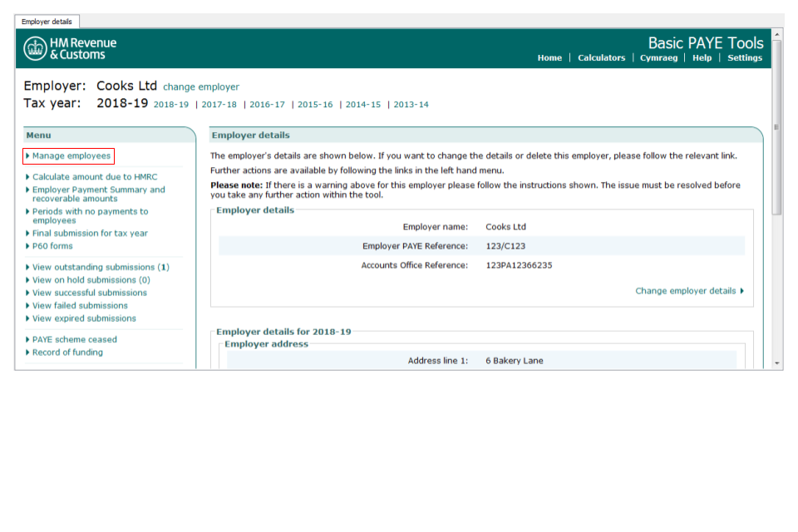798x532 pixels.
Task: Go to Home in the top navigation
Action: coord(549,58)
